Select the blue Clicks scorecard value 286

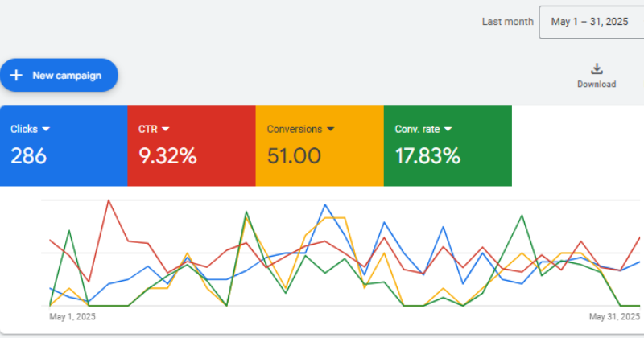click(x=28, y=156)
